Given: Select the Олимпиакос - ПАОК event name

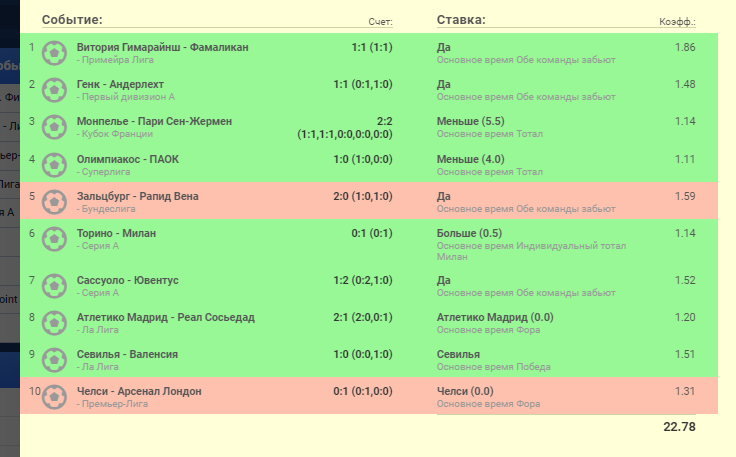Looking at the screenshot, I should pyautogui.click(x=128, y=160).
